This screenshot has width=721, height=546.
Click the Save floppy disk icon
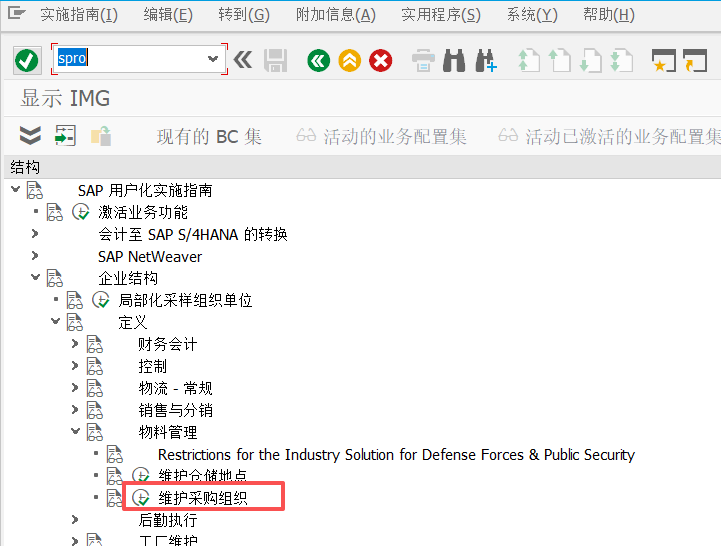click(x=275, y=60)
